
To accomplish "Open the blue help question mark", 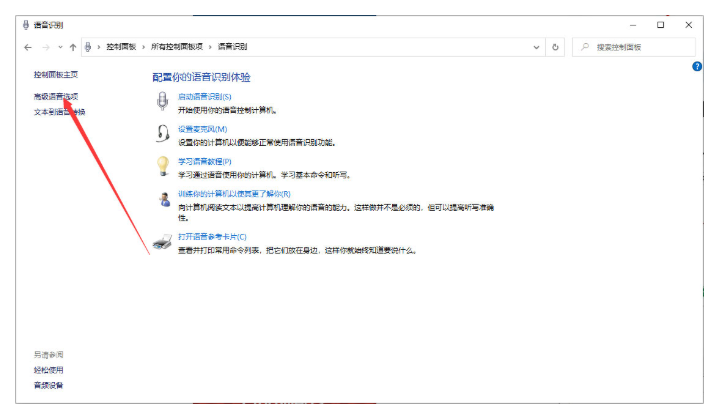I will [x=697, y=66].
